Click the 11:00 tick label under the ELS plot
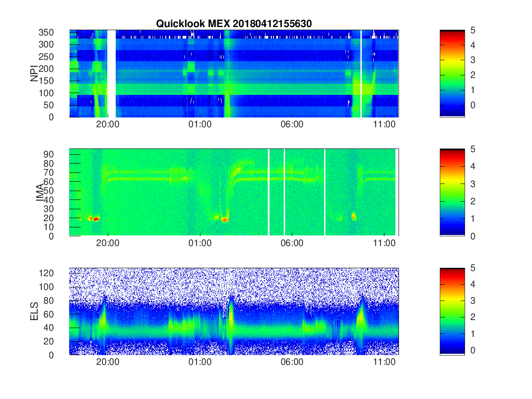 tap(384, 363)
